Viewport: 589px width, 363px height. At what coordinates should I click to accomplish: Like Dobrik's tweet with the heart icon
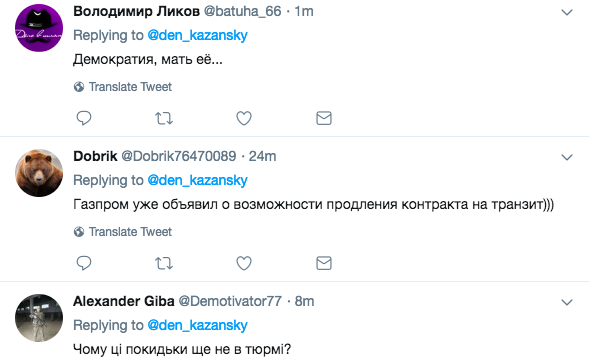pyautogui.click(x=244, y=263)
